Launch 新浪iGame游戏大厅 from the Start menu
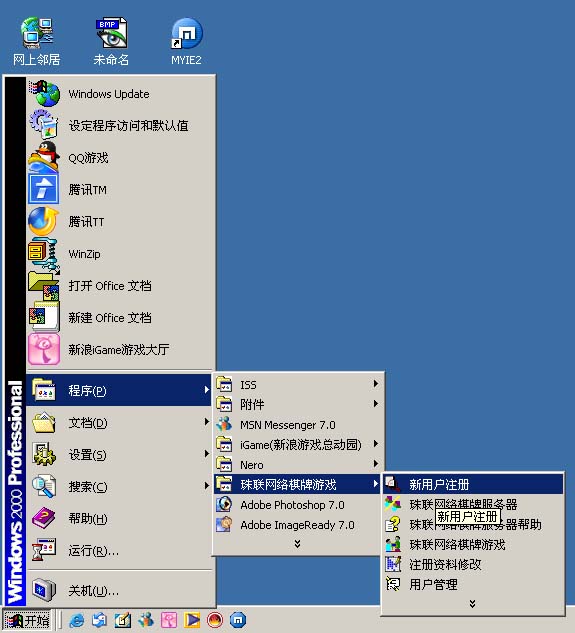This screenshot has height=633, width=575. [119, 350]
